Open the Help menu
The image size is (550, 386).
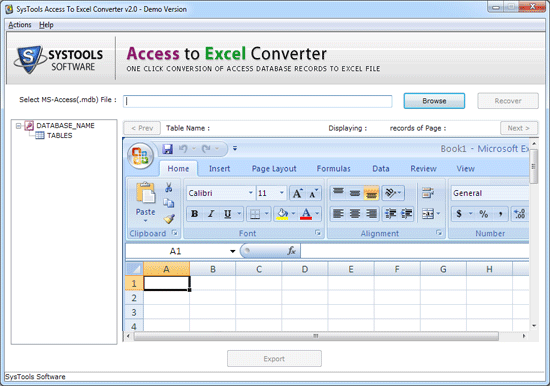(46, 25)
